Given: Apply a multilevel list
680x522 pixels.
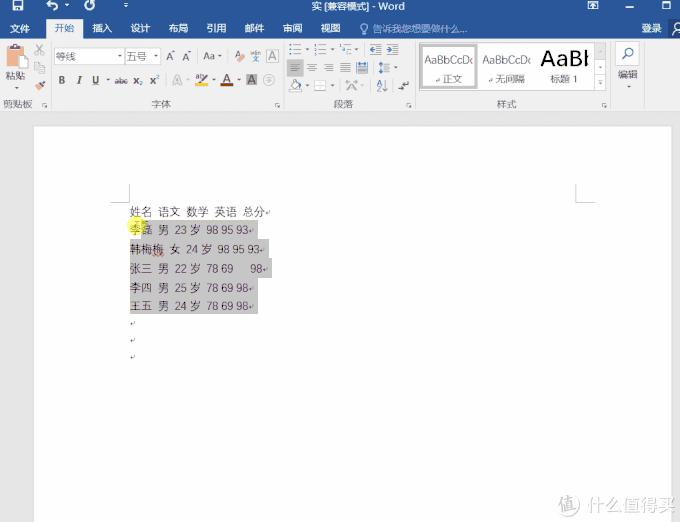Looking at the screenshot, I should point(346,49).
